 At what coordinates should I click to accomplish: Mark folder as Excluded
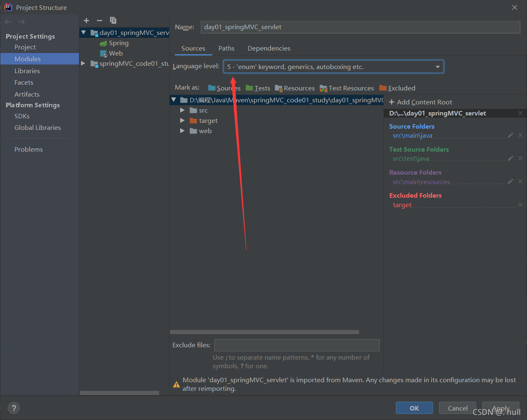[397, 88]
